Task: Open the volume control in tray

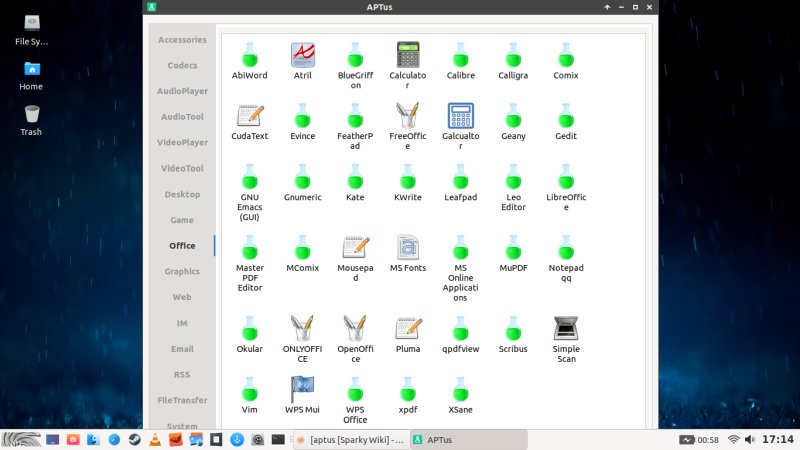Action: (750, 439)
